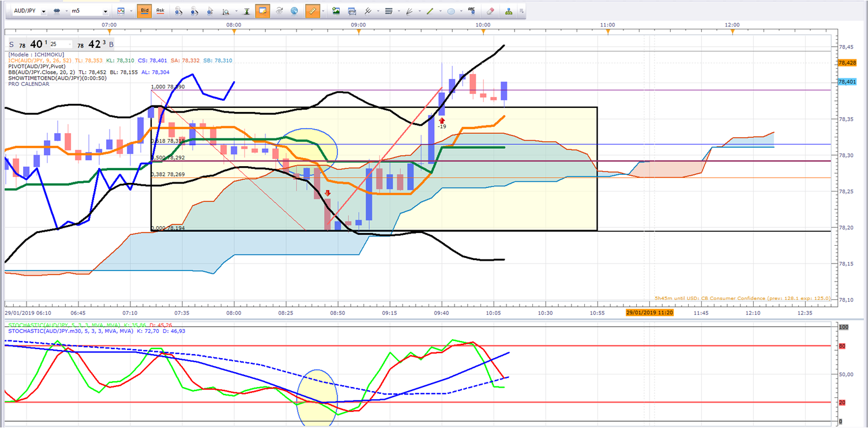Viewport: 868px width, 428px height.
Task: Select the ABC text label tool
Action: tap(472, 10)
